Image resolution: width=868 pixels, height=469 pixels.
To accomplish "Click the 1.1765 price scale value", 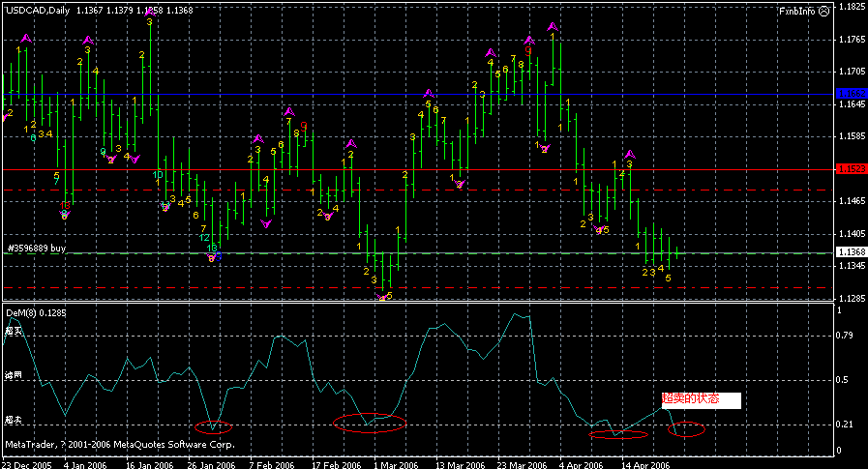I will pos(852,40).
